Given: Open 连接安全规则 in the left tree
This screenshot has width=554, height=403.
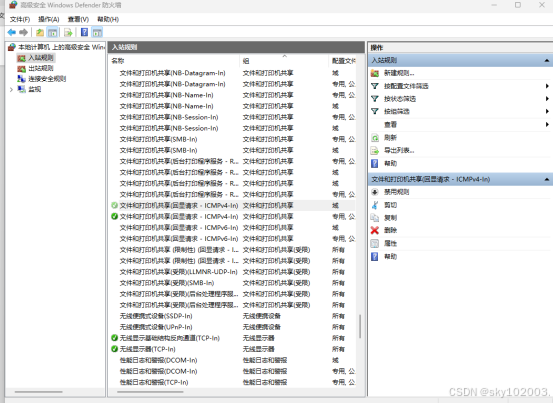Looking at the screenshot, I should (x=42, y=79).
